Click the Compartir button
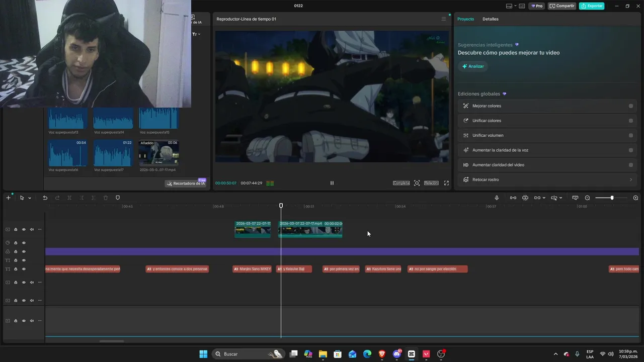This screenshot has height=362, width=644. (562, 6)
